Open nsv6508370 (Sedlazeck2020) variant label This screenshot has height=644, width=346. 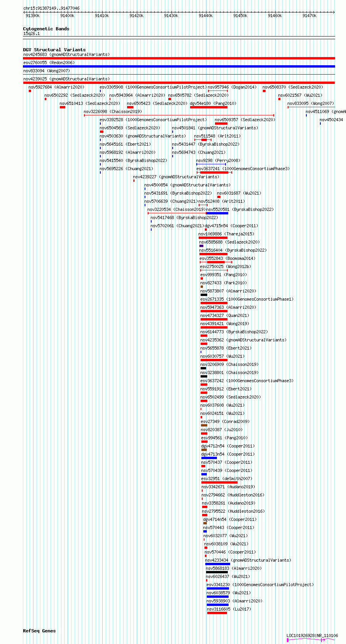click(x=293, y=87)
